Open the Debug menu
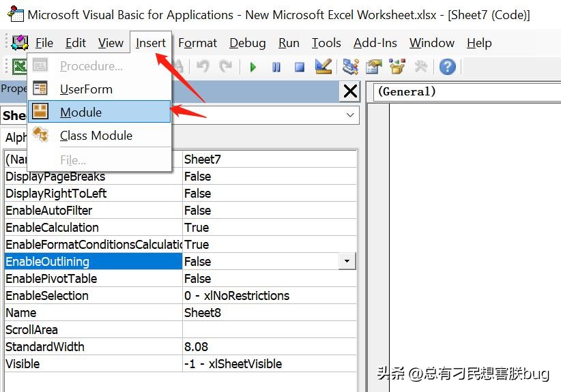561x392 pixels. [x=248, y=43]
